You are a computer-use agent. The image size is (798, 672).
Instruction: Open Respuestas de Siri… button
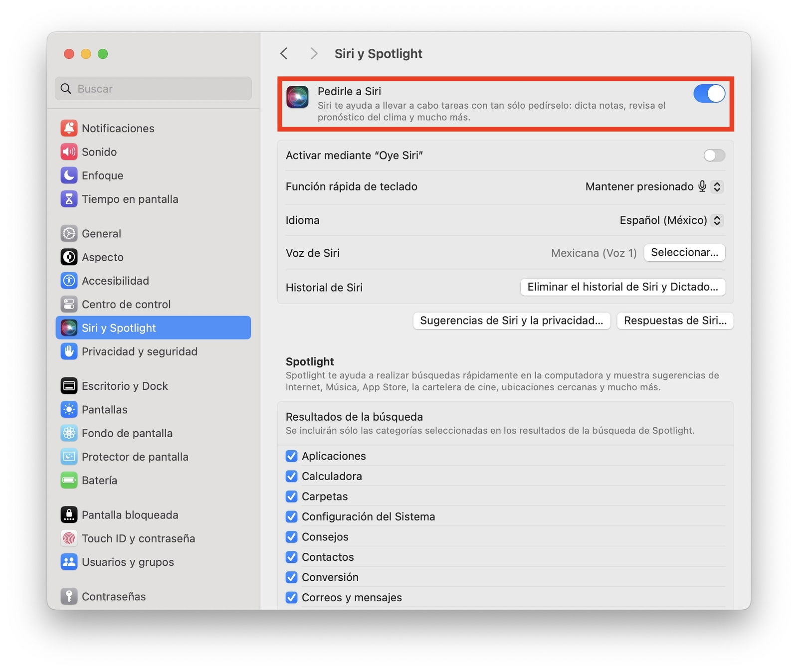click(675, 321)
